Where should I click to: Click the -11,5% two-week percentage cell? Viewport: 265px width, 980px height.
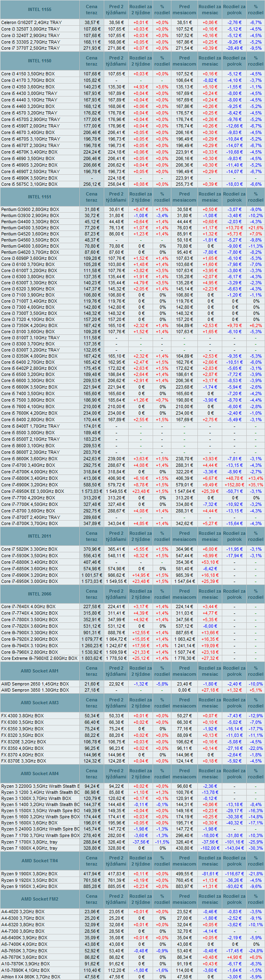[162, 842]
